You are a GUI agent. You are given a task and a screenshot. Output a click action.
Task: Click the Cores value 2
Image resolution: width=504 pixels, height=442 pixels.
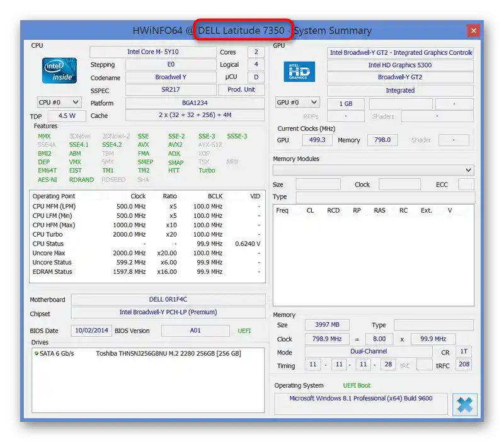coord(256,52)
